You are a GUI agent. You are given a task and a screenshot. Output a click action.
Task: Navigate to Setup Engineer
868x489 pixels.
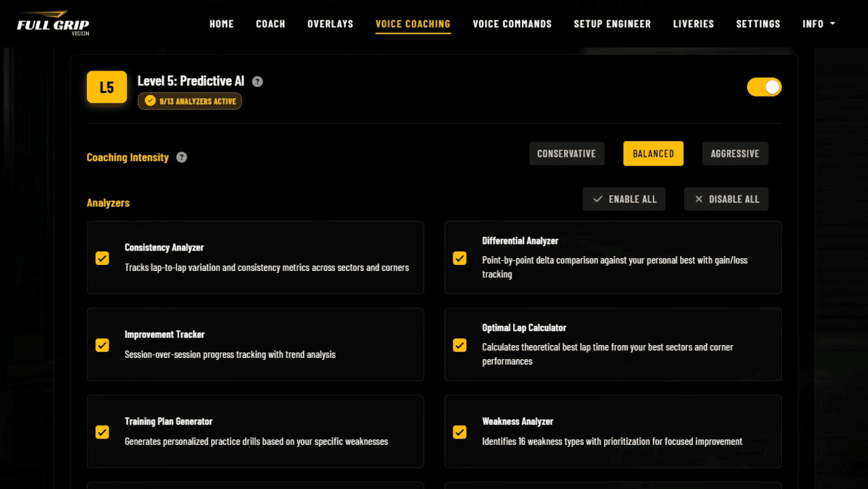pyautogui.click(x=612, y=24)
